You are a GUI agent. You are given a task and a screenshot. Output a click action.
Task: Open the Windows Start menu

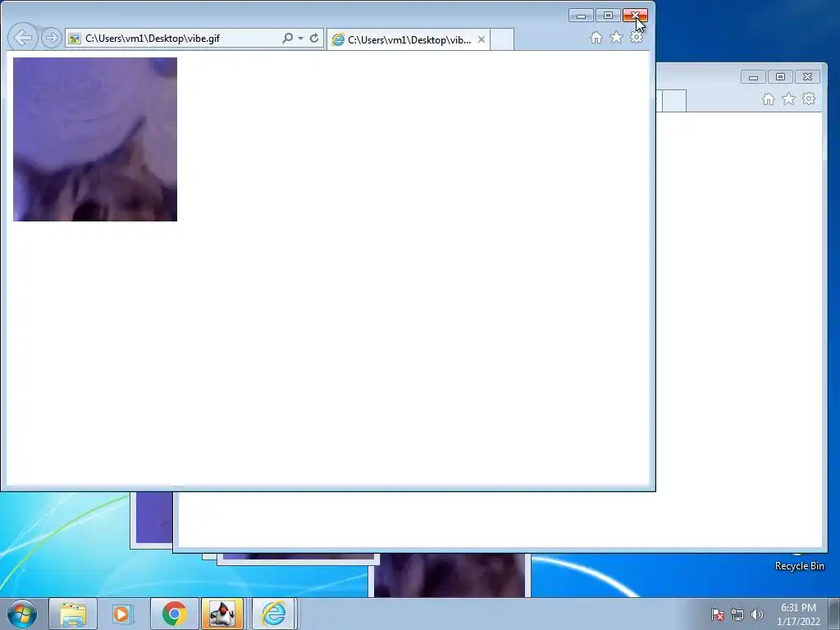pyautogui.click(x=22, y=614)
